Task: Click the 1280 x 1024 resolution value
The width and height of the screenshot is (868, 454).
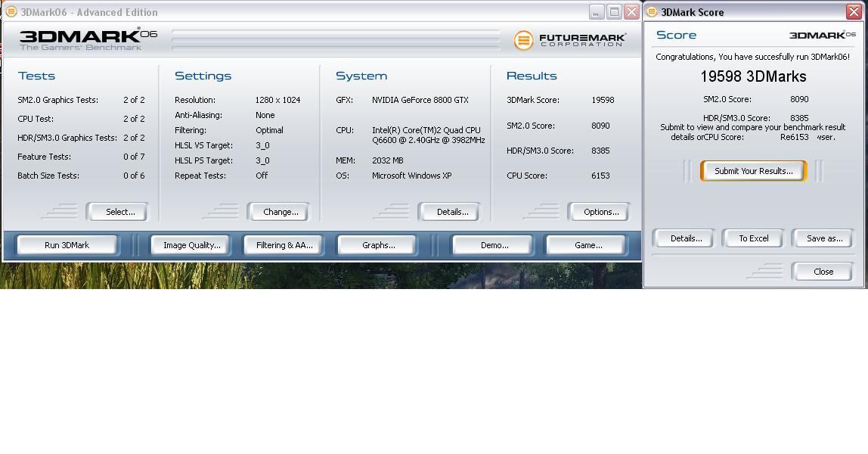Action: [x=278, y=100]
